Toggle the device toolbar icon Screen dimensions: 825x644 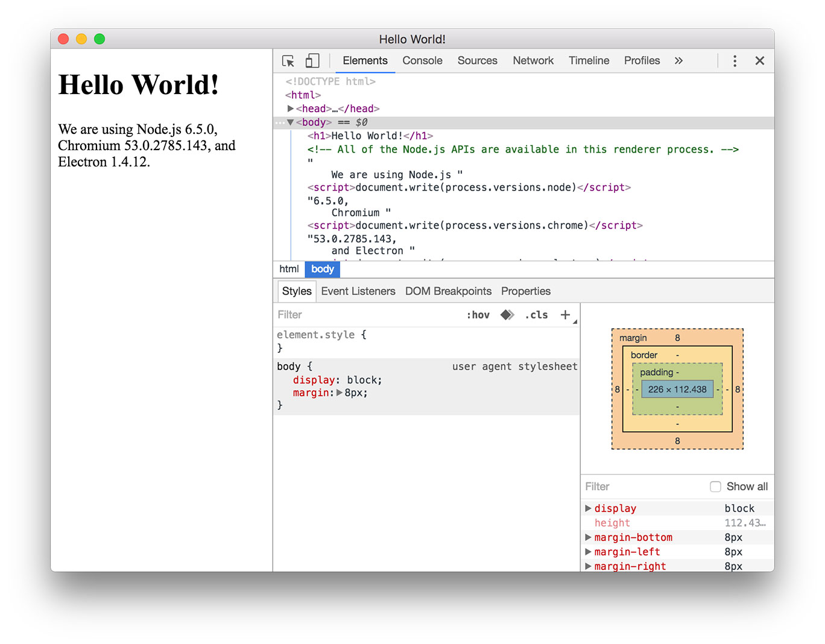pos(312,61)
